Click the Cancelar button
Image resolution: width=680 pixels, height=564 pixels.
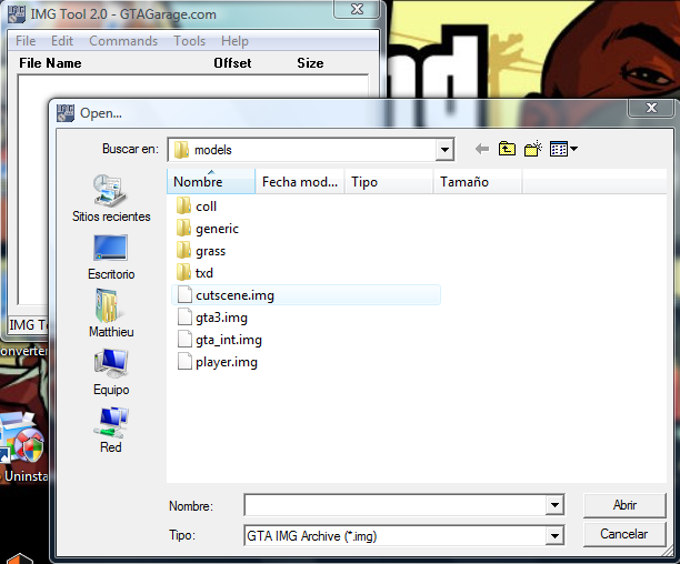pyautogui.click(x=624, y=534)
